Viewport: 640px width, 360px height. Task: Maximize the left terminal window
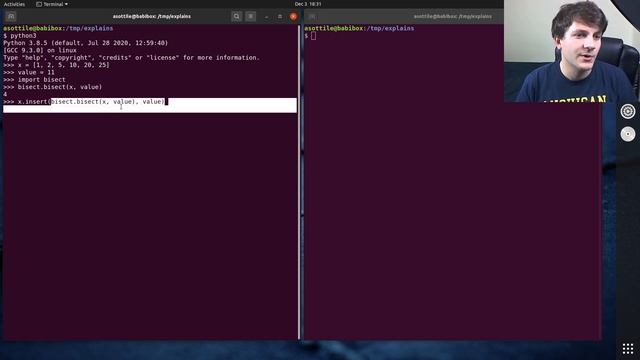(x=280, y=16)
